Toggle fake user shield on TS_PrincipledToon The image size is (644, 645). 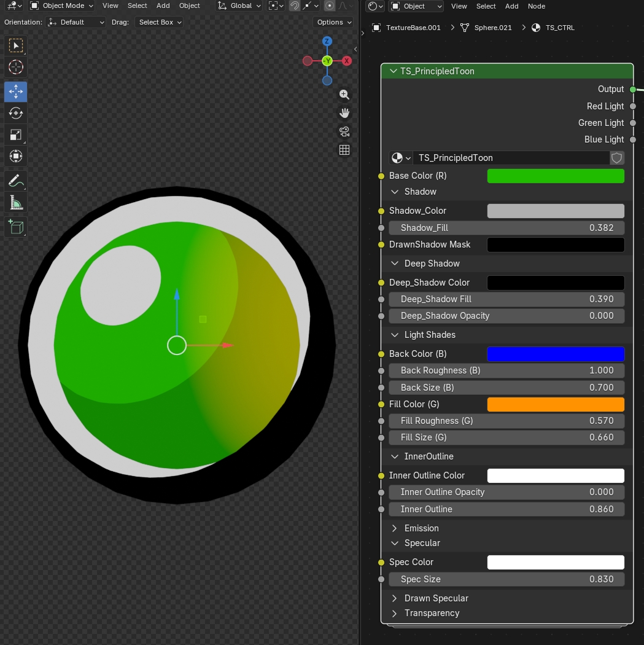pos(617,158)
